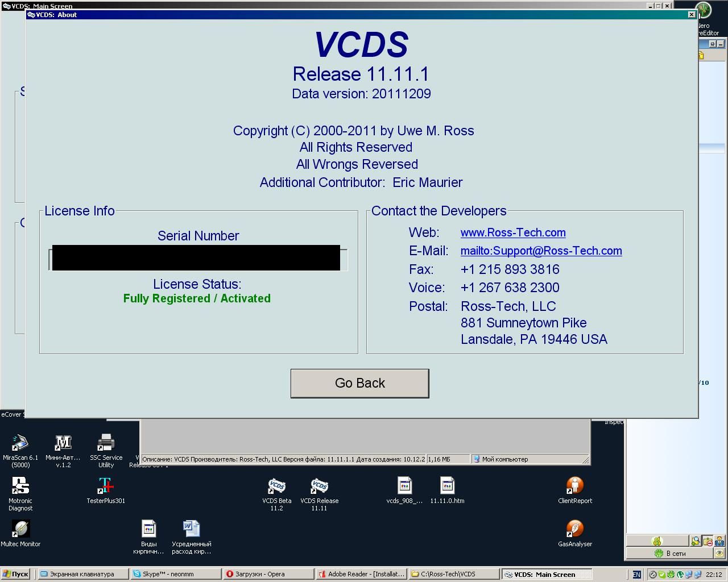Image resolution: width=728 pixels, height=582 pixels.
Task: Pin the ICQ contact list panel
Action: point(712,44)
